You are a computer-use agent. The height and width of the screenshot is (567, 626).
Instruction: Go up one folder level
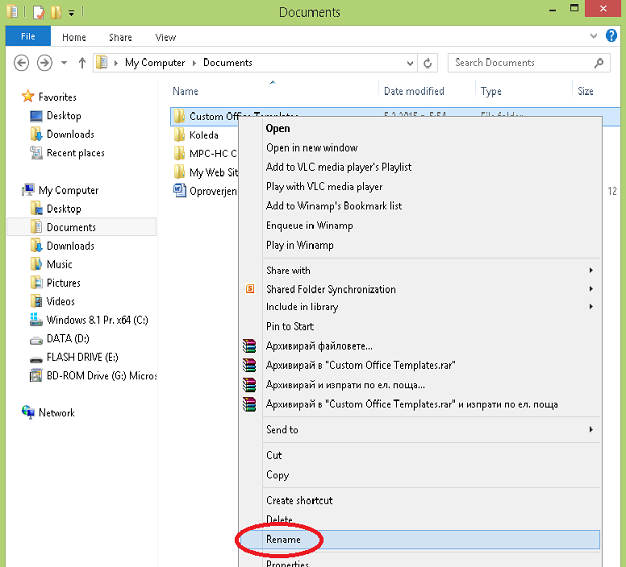(83, 63)
